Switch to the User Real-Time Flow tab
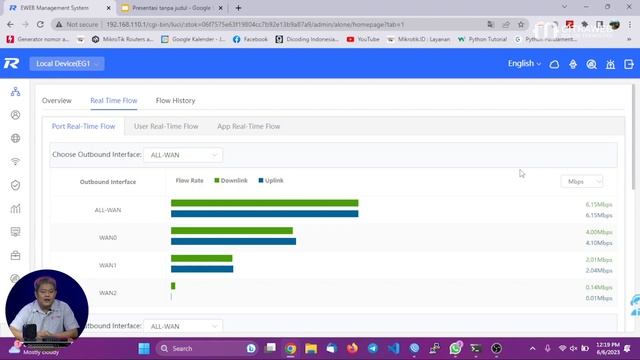Viewport: 640px width, 360px height. (x=166, y=127)
